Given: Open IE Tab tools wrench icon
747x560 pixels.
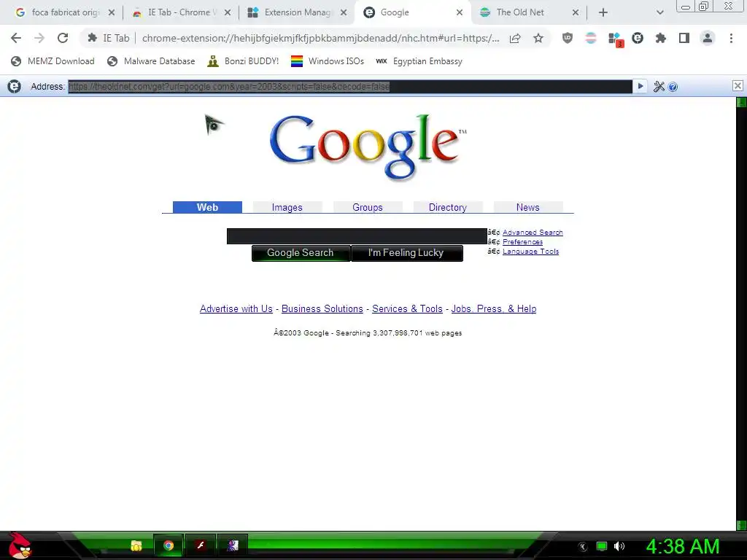Looking at the screenshot, I should click(659, 86).
